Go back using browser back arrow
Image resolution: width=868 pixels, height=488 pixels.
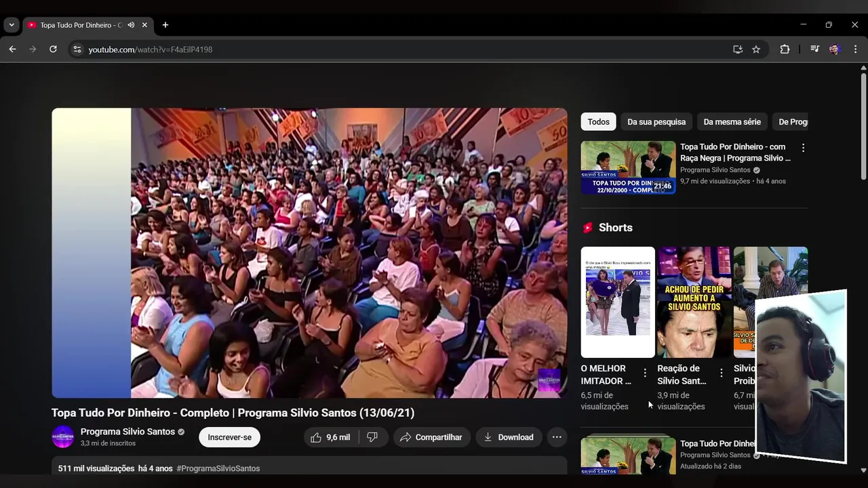pos(12,49)
